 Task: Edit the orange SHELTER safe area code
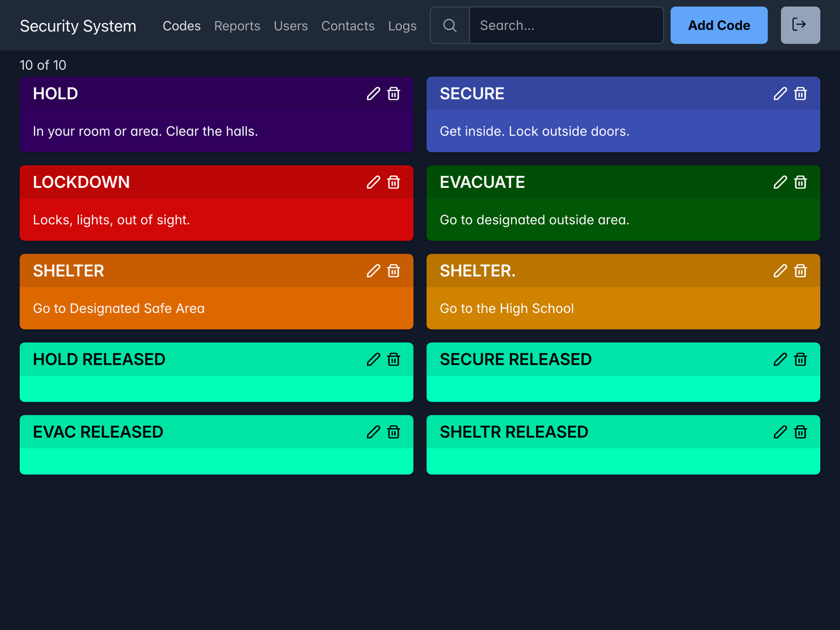point(373,271)
